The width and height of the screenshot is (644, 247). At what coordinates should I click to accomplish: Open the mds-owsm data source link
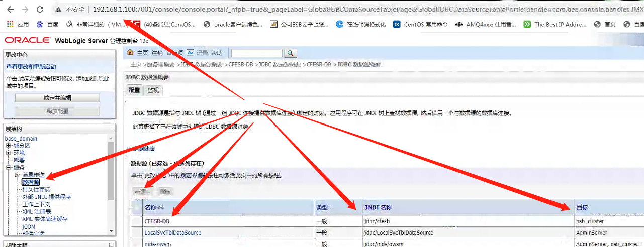[x=158, y=244]
